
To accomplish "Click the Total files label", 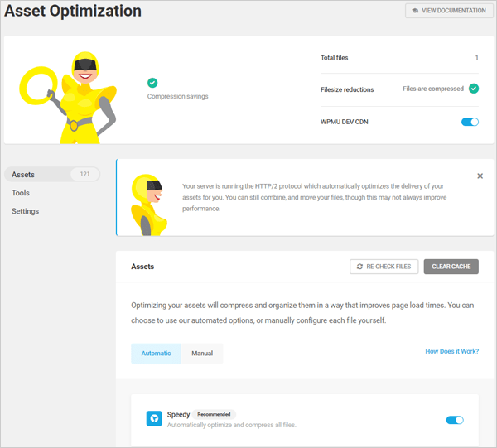I will 334,58.
